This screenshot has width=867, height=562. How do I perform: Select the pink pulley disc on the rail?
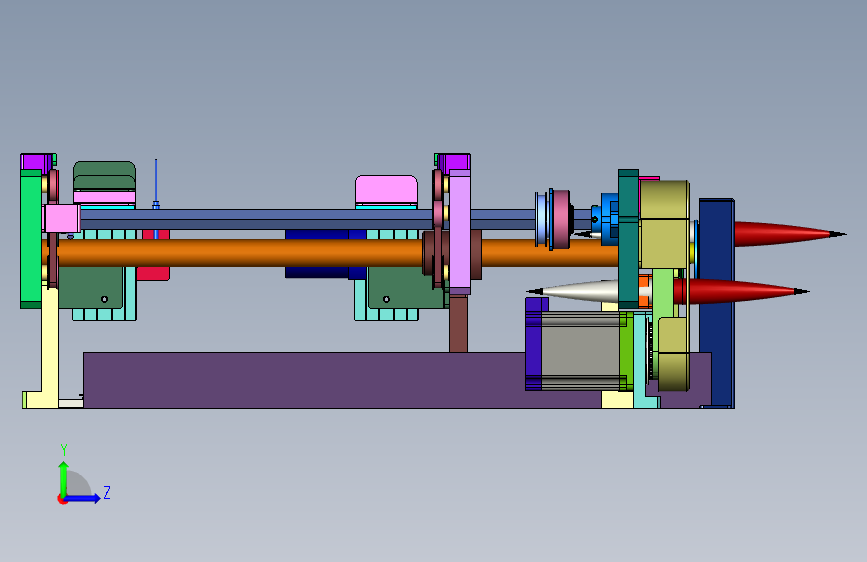561,220
